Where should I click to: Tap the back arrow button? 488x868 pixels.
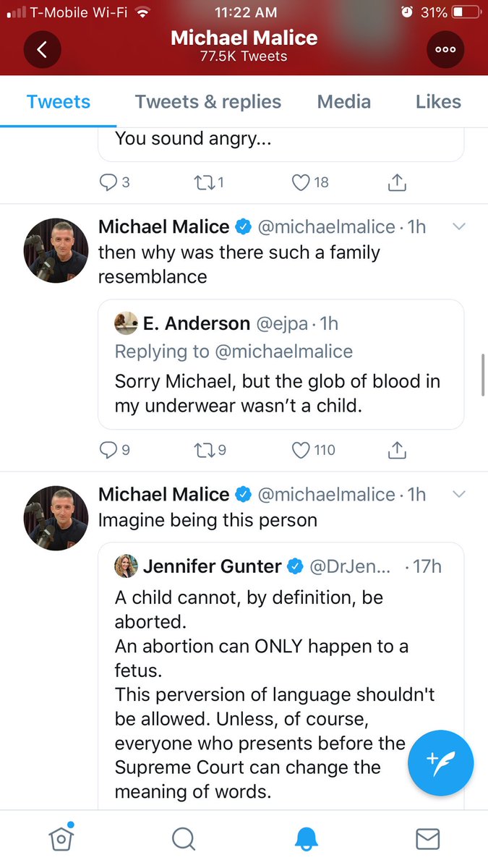point(42,49)
